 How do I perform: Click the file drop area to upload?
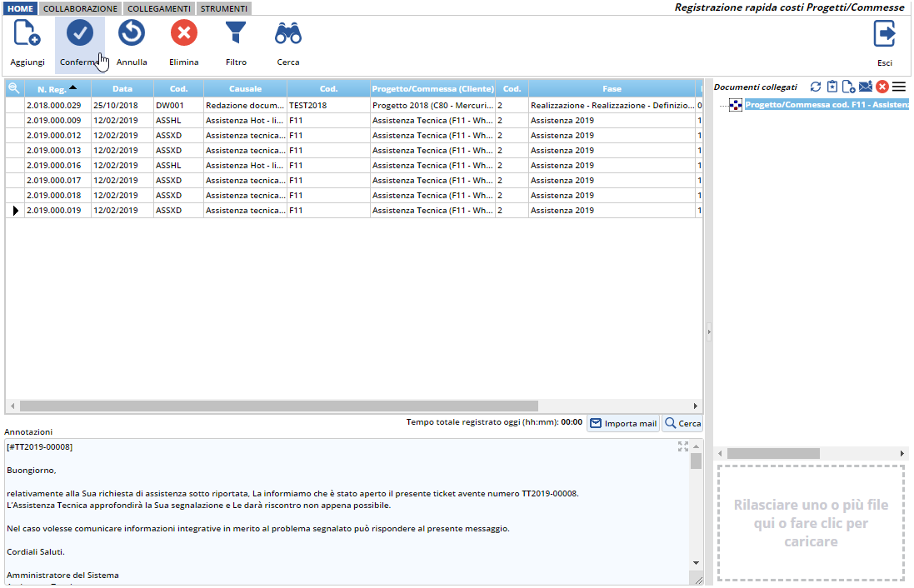[x=811, y=523]
